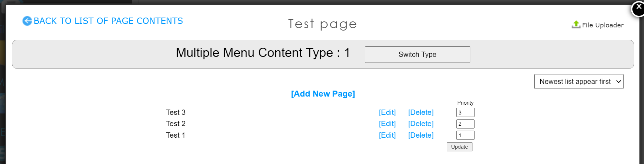
Task: Focus the priority field for Test 3
Action: coord(465,112)
